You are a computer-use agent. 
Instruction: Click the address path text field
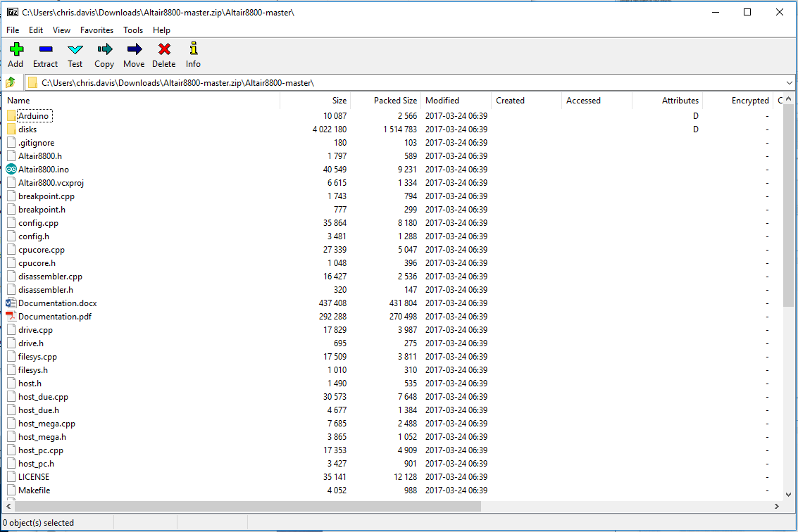tap(411, 82)
